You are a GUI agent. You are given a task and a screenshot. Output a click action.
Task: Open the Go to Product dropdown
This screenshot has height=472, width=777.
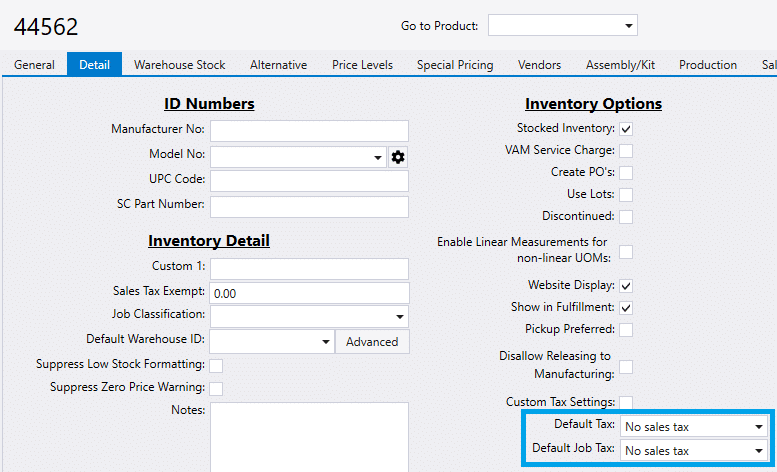pos(562,25)
